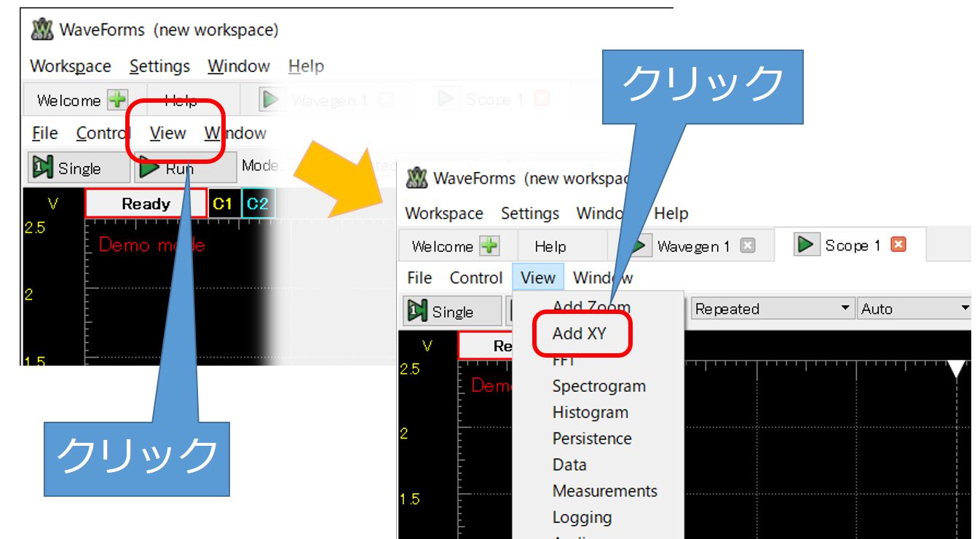Screen dimensions: 980x539
Task: Close the unfaded Wavegen 1 tab
Action: click(x=747, y=246)
